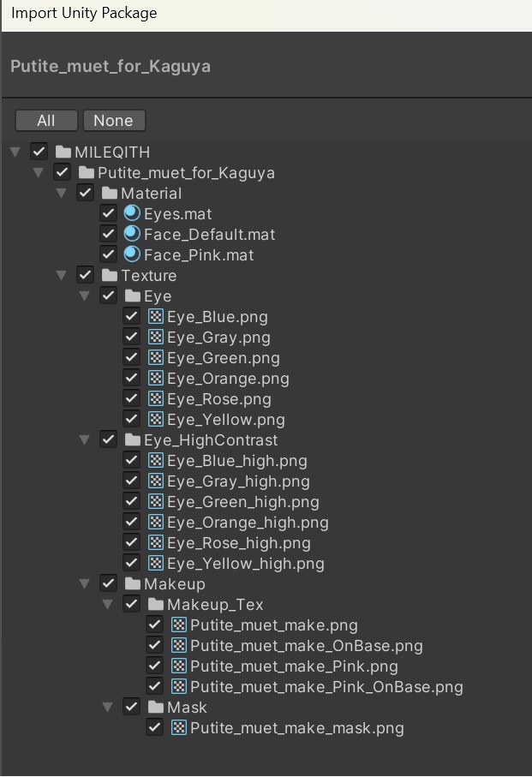Collapse the Mask folder arrow
532x777 pixels.
coord(107,707)
